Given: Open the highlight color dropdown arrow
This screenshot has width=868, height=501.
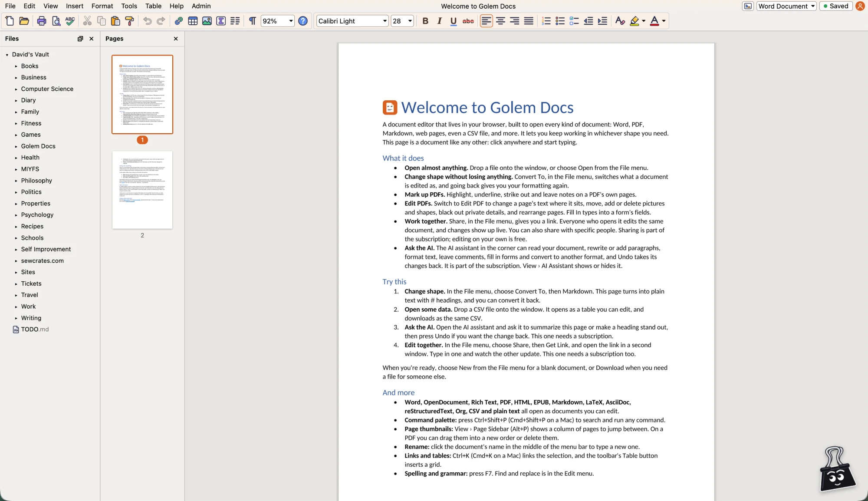Looking at the screenshot, I should pos(644,21).
